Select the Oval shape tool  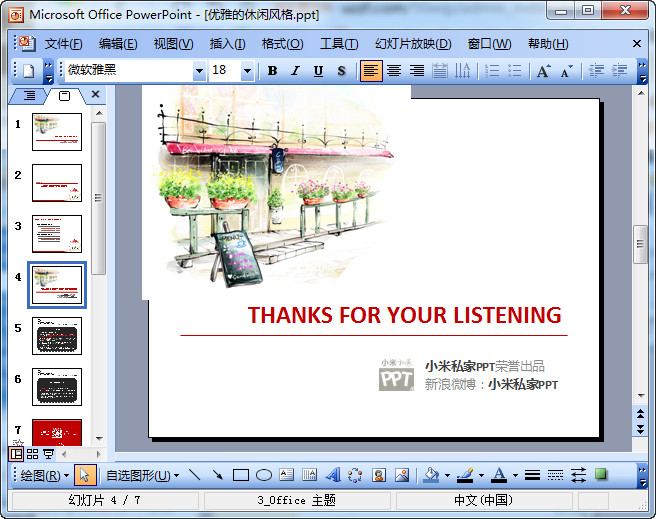pyautogui.click(x=264, y=475)
